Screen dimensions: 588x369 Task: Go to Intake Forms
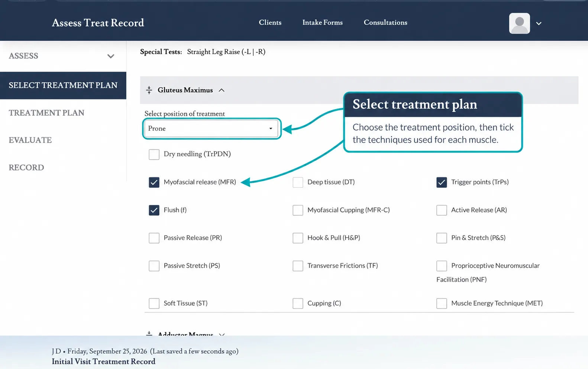click(x=323, y=23)
